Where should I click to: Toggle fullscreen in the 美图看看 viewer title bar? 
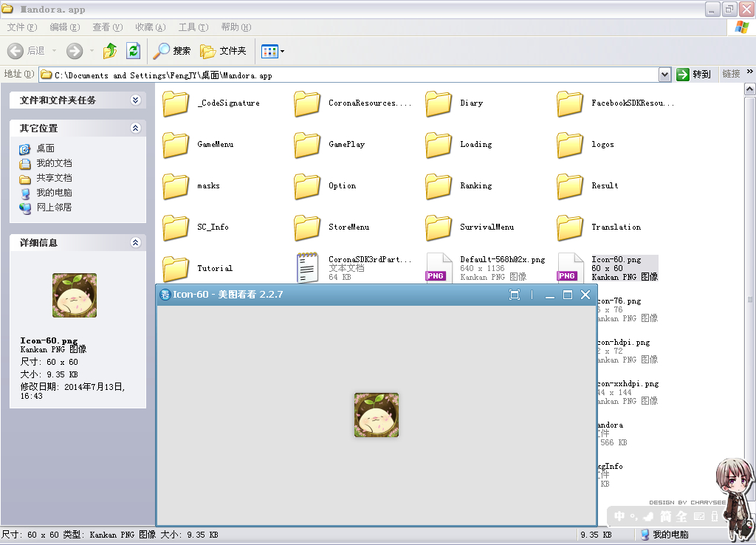point(515,295)
